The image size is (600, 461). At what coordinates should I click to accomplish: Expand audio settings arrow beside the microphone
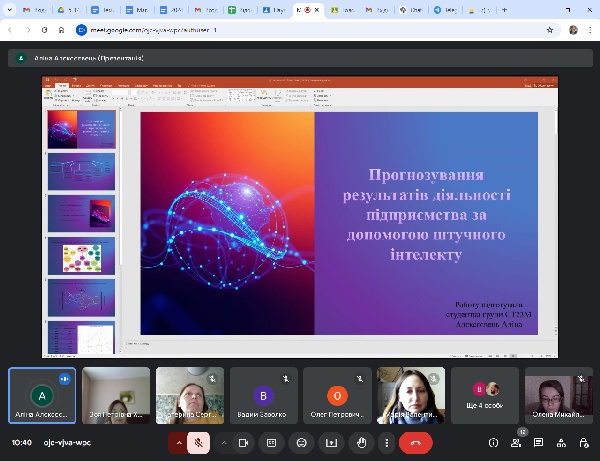pos(180,442)
